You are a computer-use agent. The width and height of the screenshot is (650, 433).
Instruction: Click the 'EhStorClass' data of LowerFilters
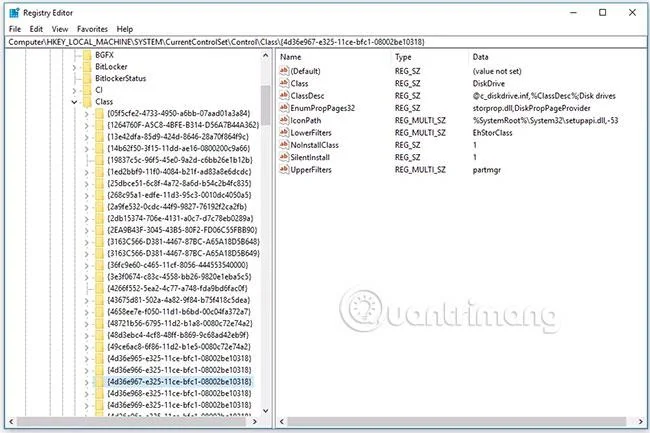[x=492, y=133]
